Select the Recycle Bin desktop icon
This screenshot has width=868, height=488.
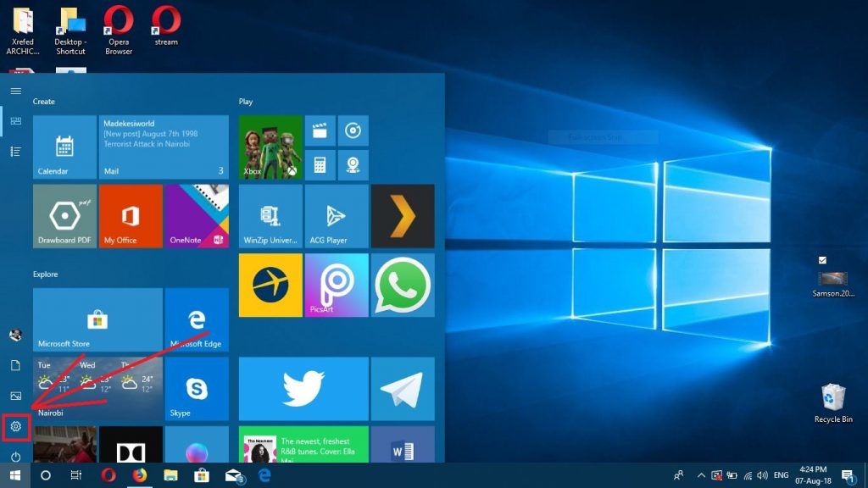(833, 403)
